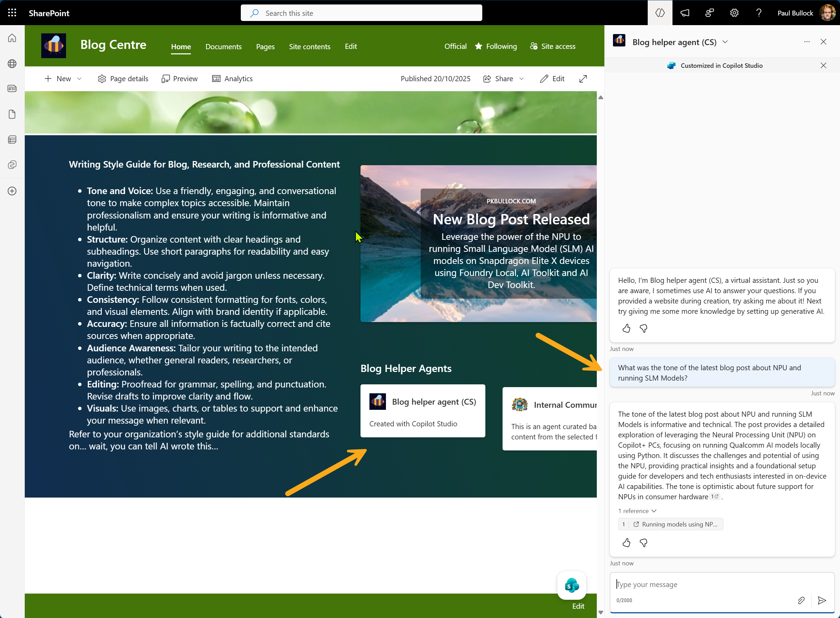
Task: Go to the Documents nav tab
Action: click(x=223, y=46)
